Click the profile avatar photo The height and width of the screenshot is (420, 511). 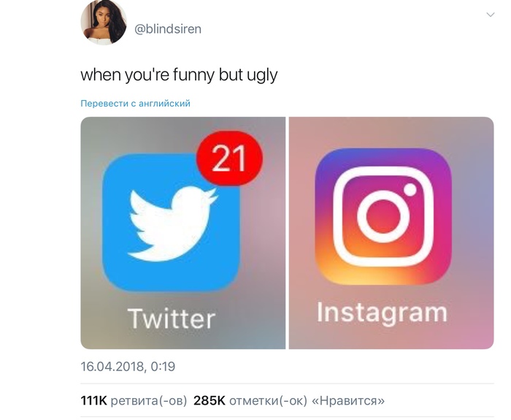click(x=104, y=22)
